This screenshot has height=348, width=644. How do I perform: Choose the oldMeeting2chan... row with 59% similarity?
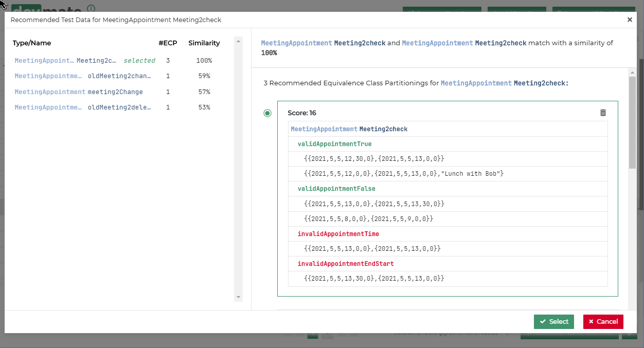pyautogui.click(x=83, y=76)
